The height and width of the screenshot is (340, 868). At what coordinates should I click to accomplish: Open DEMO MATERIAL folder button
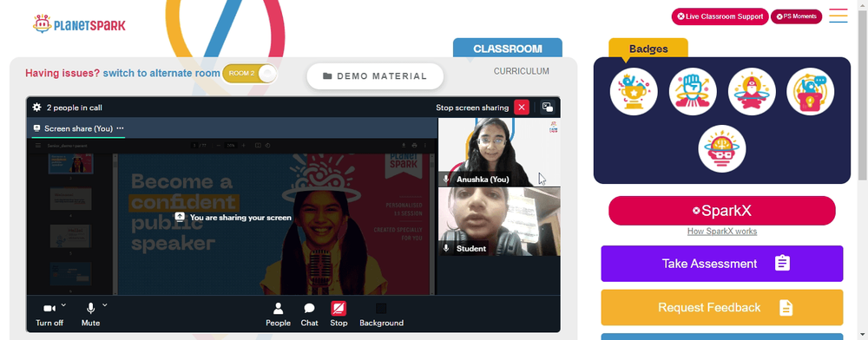(x=375, y=76)
